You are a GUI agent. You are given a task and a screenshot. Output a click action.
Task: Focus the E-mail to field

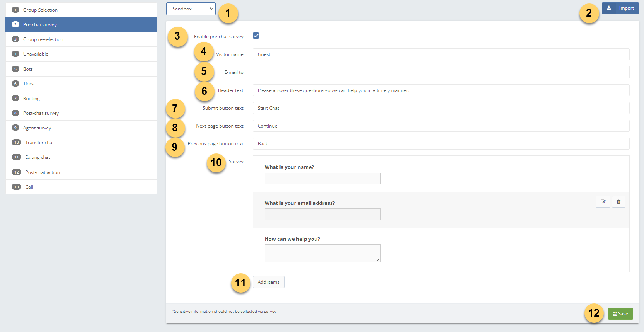(x=441, y=72)
